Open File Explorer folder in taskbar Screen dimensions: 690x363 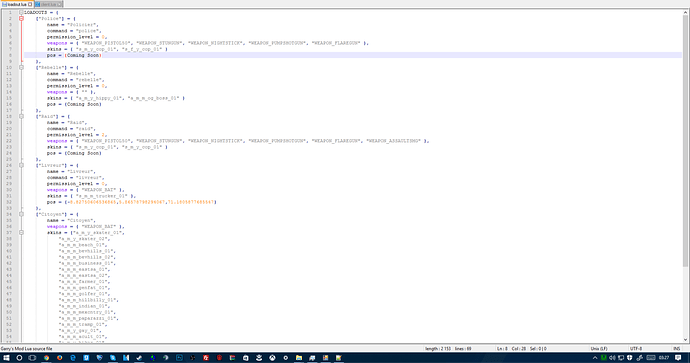(x=299, y=358)
